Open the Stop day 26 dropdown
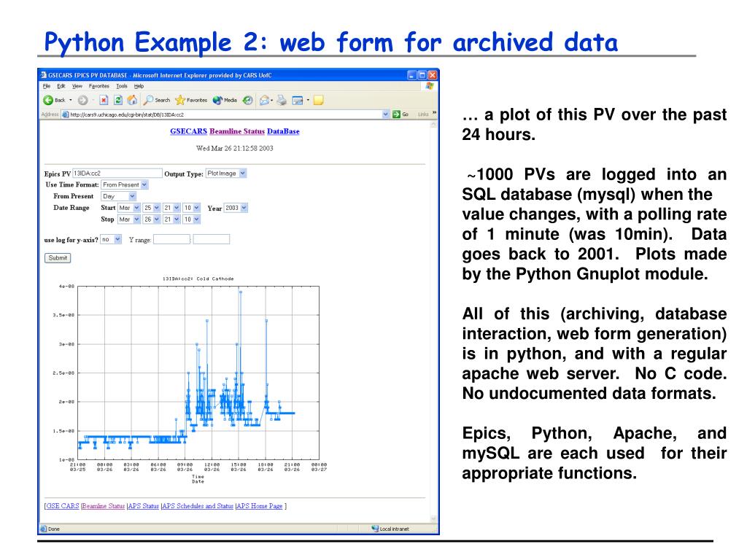 (x=157, y=219)
